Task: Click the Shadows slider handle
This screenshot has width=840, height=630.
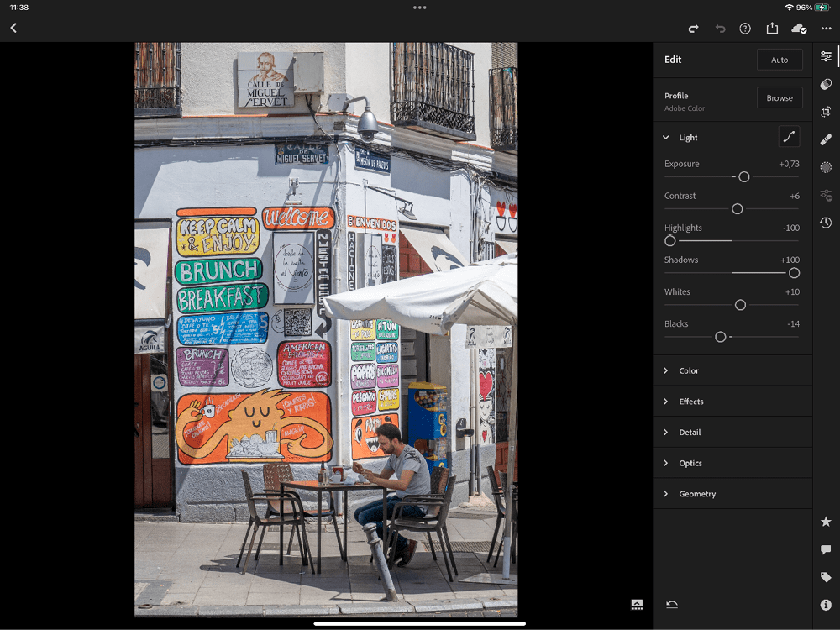Action: click(x=794, y=273)
